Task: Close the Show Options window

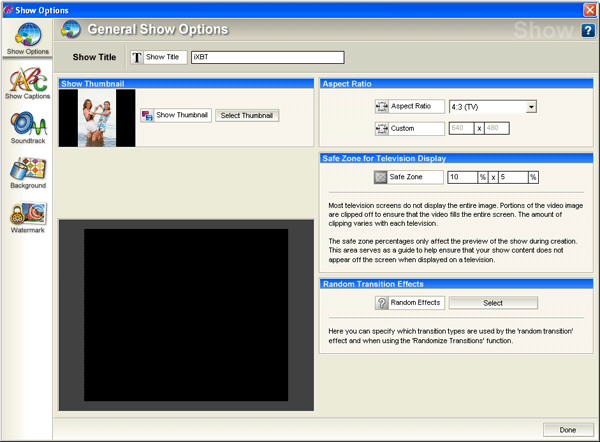Action: pyautogui.click(x=589, y=10)
